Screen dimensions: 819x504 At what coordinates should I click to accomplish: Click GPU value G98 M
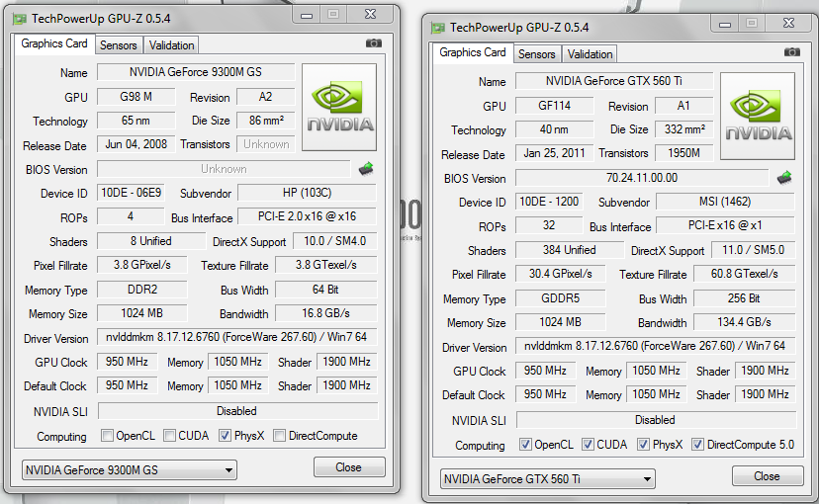coord(136,97)
